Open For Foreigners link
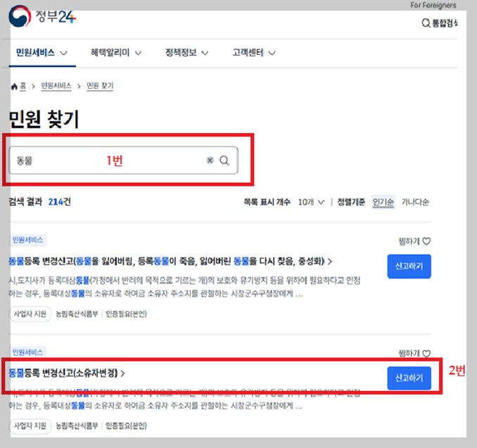The width and height of the screenshot is (477, 448). 433,5
